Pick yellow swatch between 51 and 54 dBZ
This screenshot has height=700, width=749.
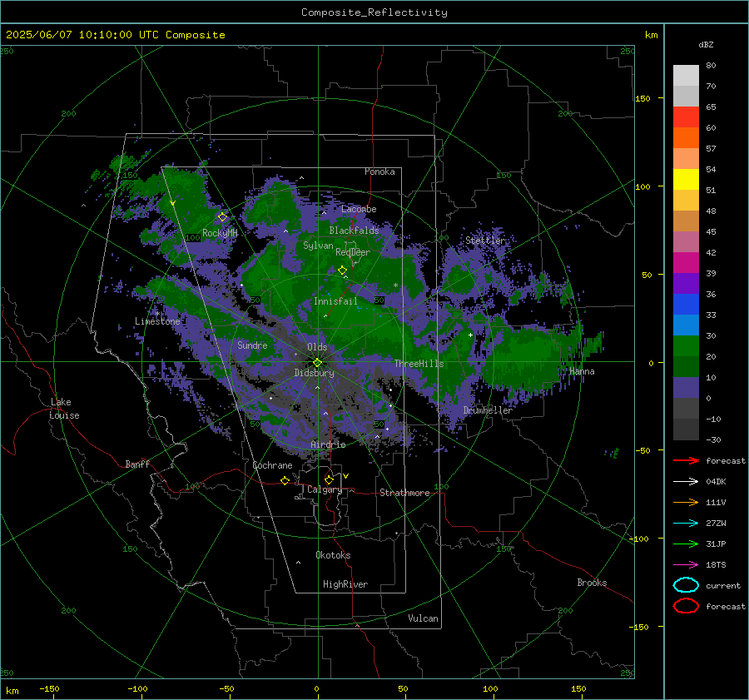tap(686, 180)
